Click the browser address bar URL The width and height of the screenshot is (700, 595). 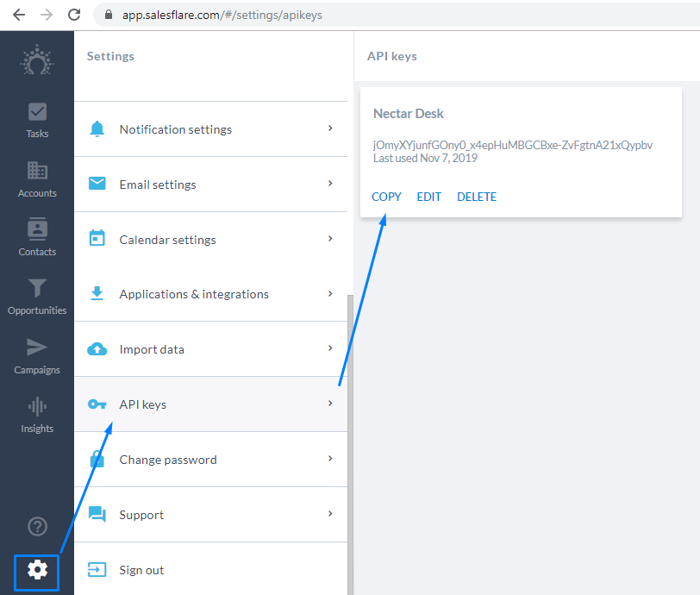[x=222, y=15]
